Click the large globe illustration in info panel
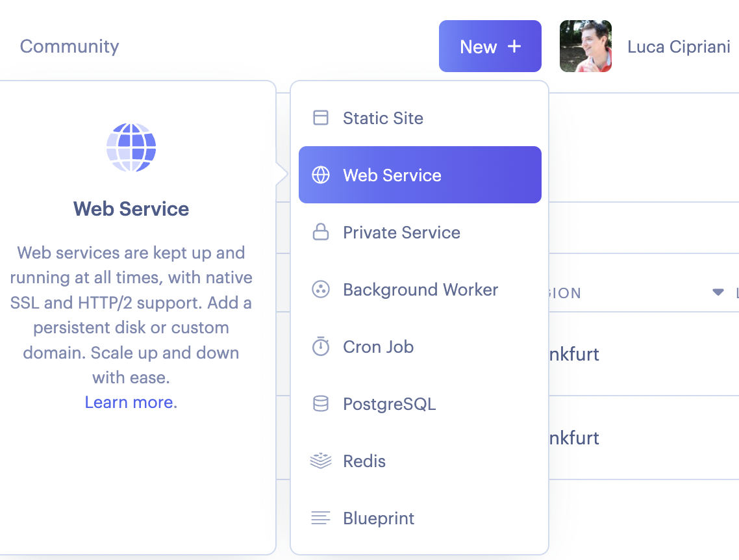 (x=131, y=147)
